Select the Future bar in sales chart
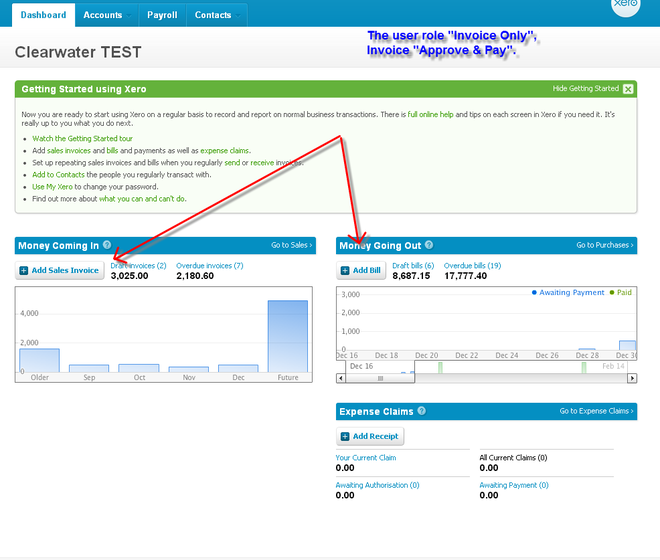This screenshot has height=560, width=660. [x=287, y=336]
